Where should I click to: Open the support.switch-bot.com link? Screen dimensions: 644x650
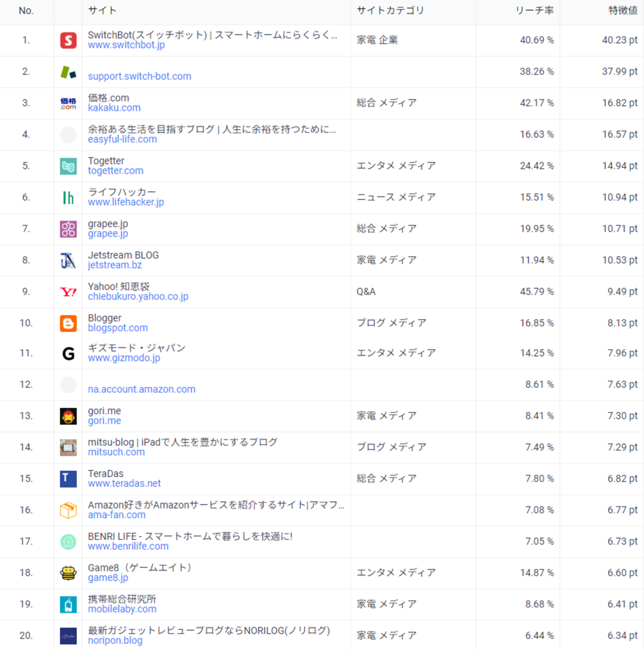coord(139,76)
